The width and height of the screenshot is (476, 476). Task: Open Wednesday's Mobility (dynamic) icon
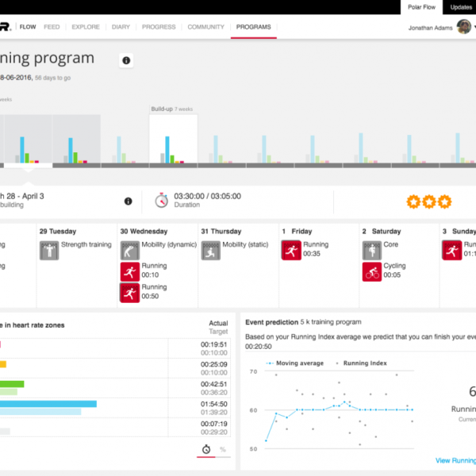click(x=129, y=251)
